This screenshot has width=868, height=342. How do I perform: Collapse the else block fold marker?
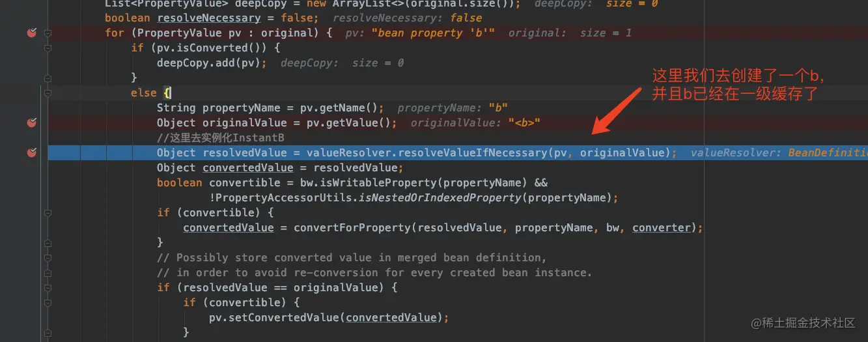pos(48,93)
